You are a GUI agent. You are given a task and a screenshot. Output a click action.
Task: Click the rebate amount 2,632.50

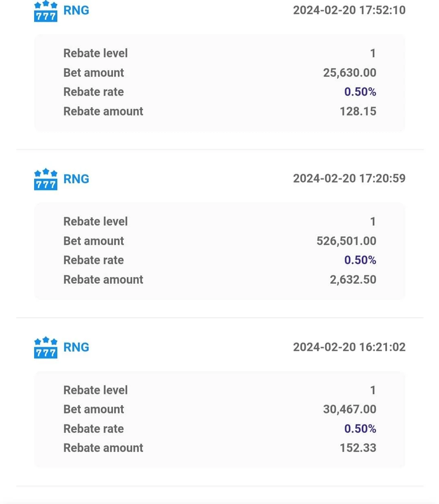(353, 280)
